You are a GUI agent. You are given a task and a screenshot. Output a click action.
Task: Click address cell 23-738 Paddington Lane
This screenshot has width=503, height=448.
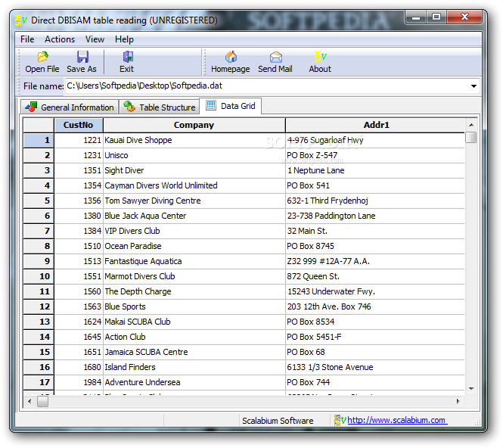point(375,216)
